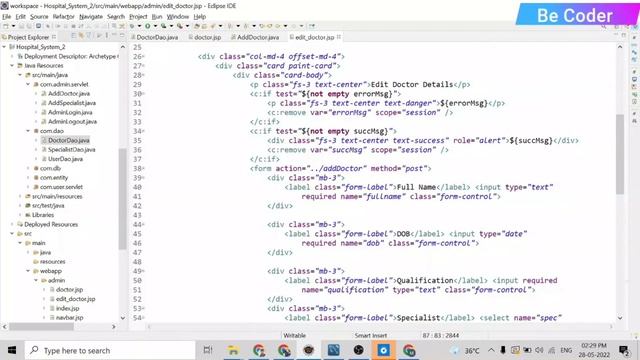640x360 pixels.
Task: Expand the Deployed Resources node
Action: [12, 224]
